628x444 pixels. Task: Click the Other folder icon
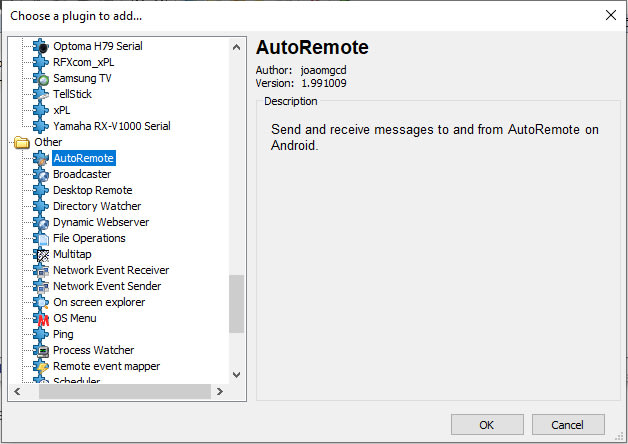point(22,142)
